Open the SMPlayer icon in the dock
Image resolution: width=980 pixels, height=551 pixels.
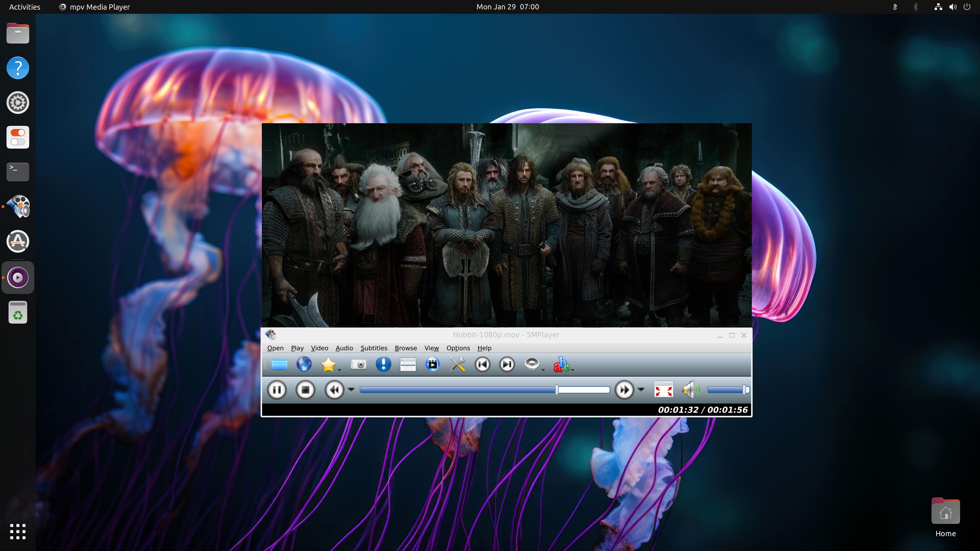18,206
